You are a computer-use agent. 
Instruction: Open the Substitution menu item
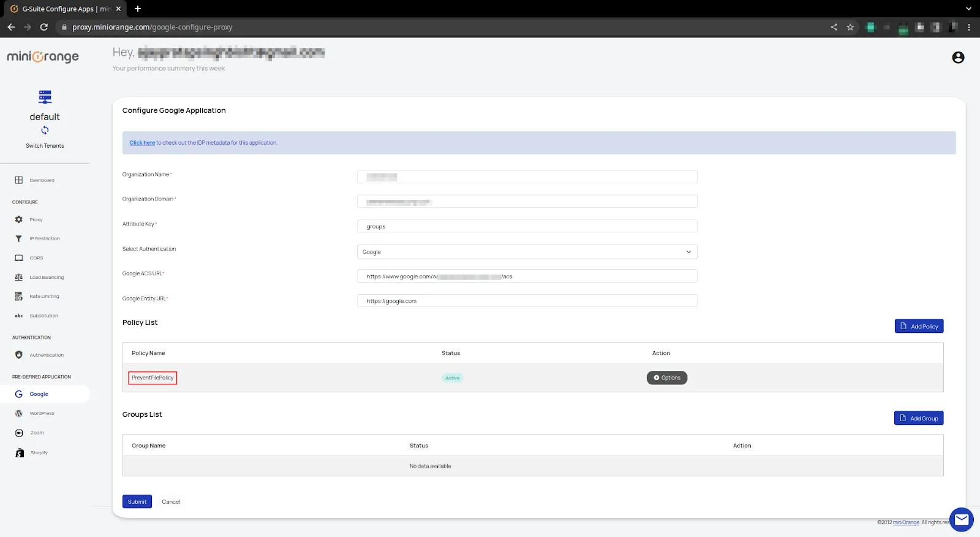pyautogui.click(x=43, y=316)
